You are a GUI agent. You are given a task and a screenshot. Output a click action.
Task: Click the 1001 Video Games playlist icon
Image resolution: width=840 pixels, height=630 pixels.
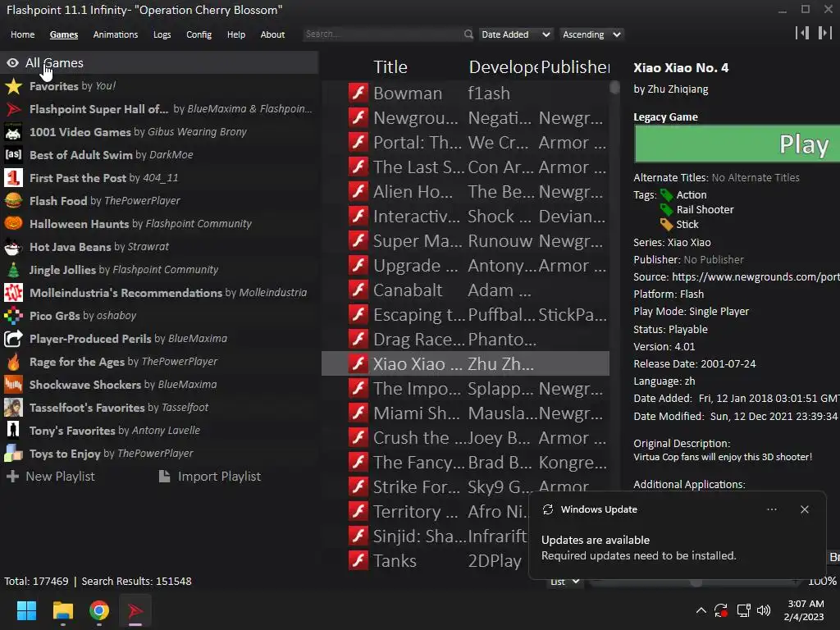[13, 132]
